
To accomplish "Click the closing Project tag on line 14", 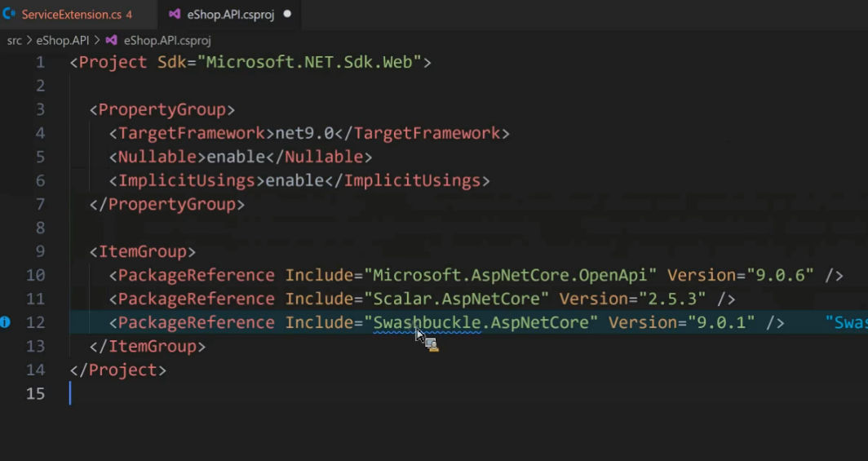I will (118, 370).
